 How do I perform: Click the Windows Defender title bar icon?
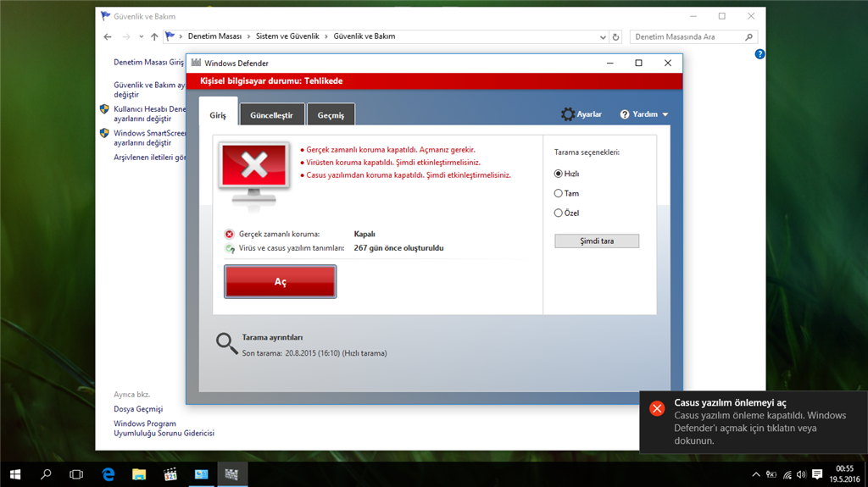[x=196, y=63]
